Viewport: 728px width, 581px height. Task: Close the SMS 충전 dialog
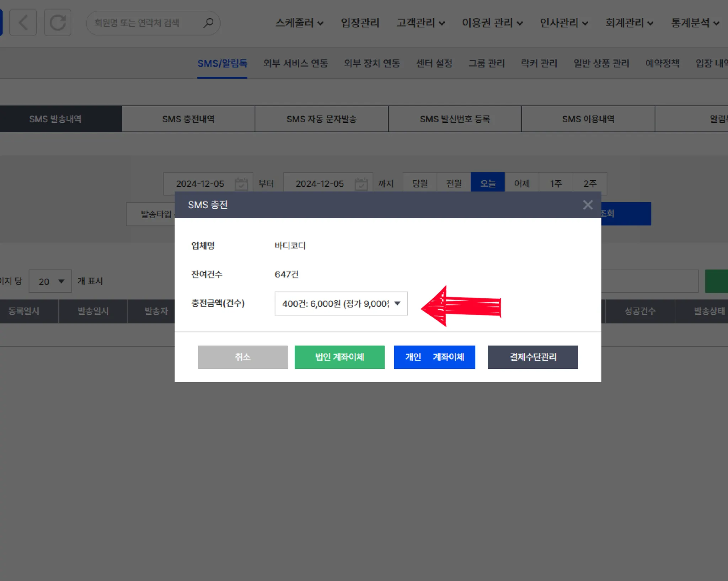click(x=588, y=205)
